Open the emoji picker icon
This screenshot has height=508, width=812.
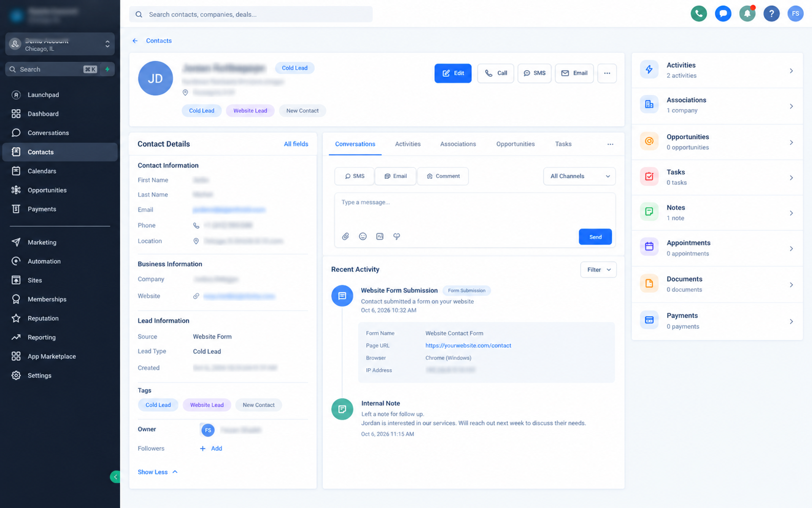click(363, 237)
